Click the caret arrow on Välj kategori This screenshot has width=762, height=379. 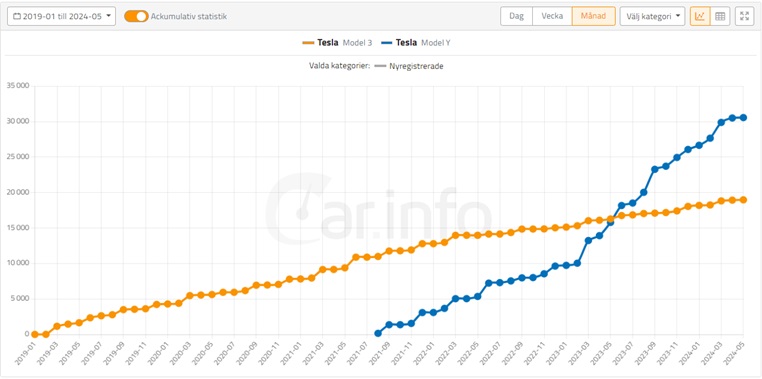click(x=677, y=16)
